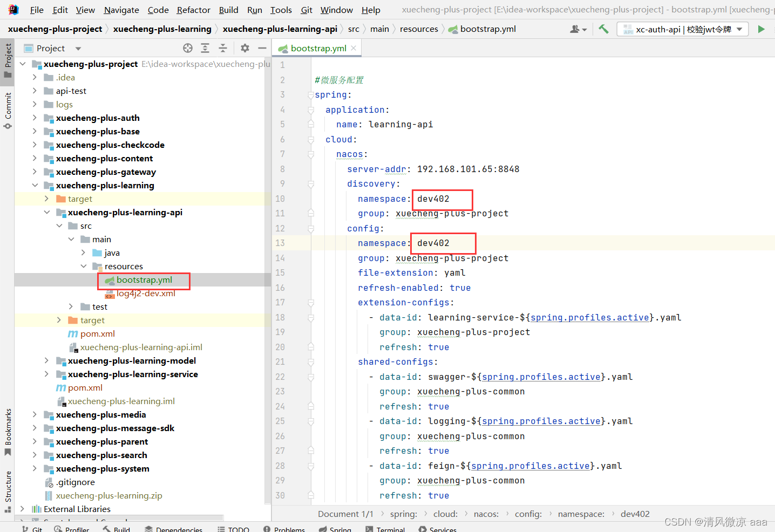
Task: Click learning-api name value on line 5
Action: pos(400,124)
